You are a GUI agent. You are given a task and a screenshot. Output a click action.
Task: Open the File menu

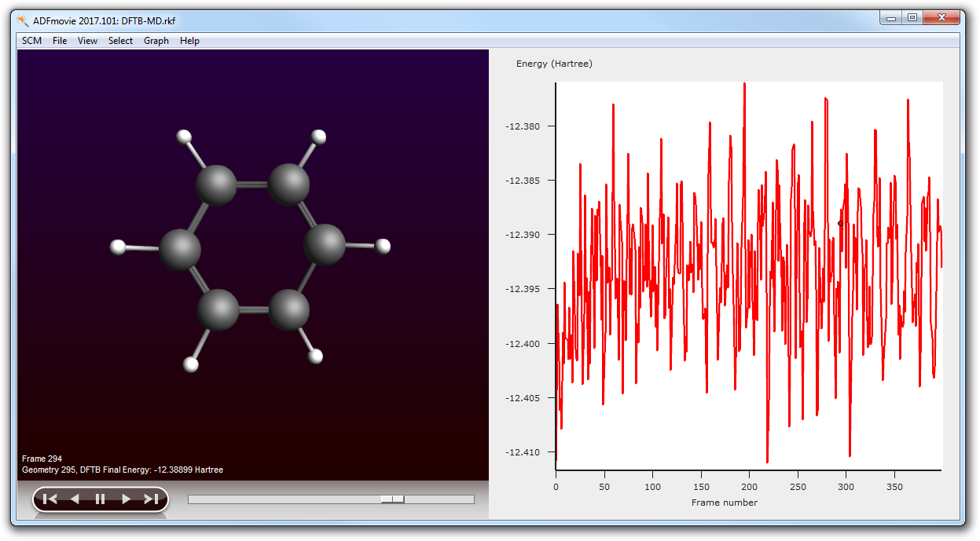tap(60, 41)
